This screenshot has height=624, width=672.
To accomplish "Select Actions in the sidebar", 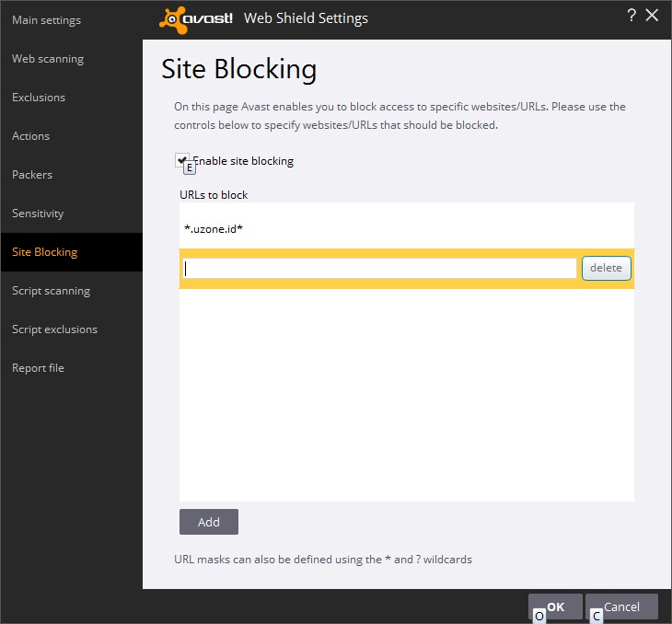I will click(31, 136).
